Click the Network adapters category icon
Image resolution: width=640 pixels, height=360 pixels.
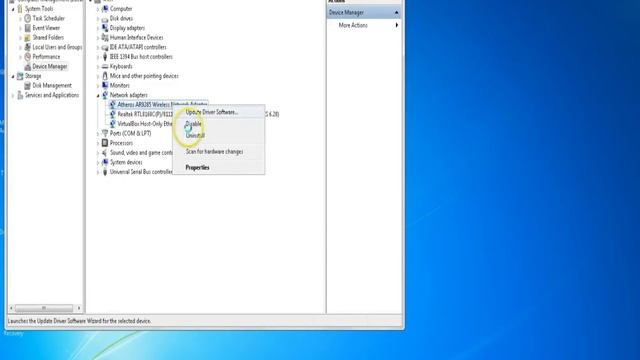coord(105,95)
